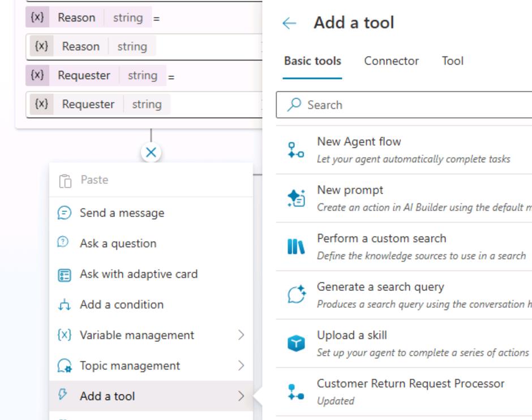This screenshot has width=532, height=420.
Task: Click the 'Updated' status text
Action: coord(335,401)
